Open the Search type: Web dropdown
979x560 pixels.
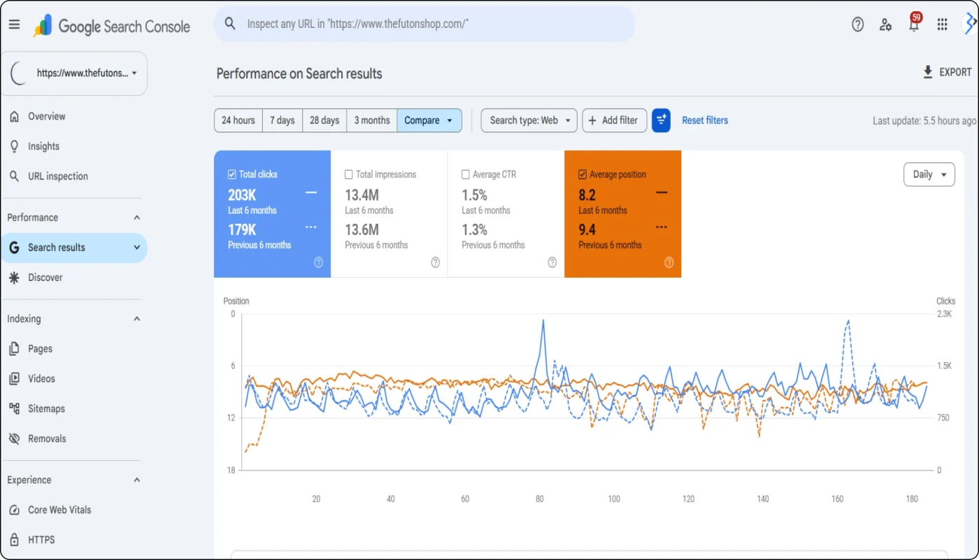[x=529, y=120]
